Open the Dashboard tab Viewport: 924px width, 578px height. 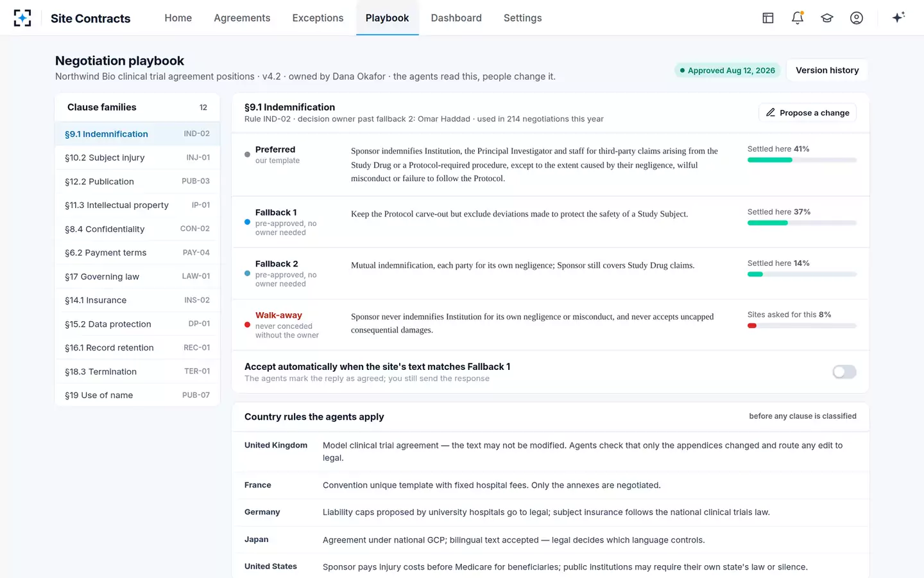coord(456,18)
